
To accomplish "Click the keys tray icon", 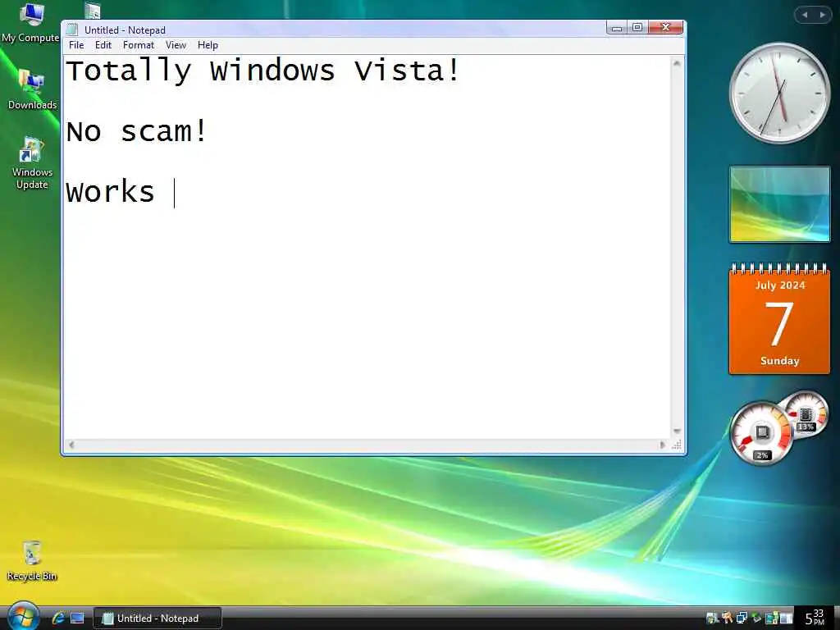I will tap(727, 618).
